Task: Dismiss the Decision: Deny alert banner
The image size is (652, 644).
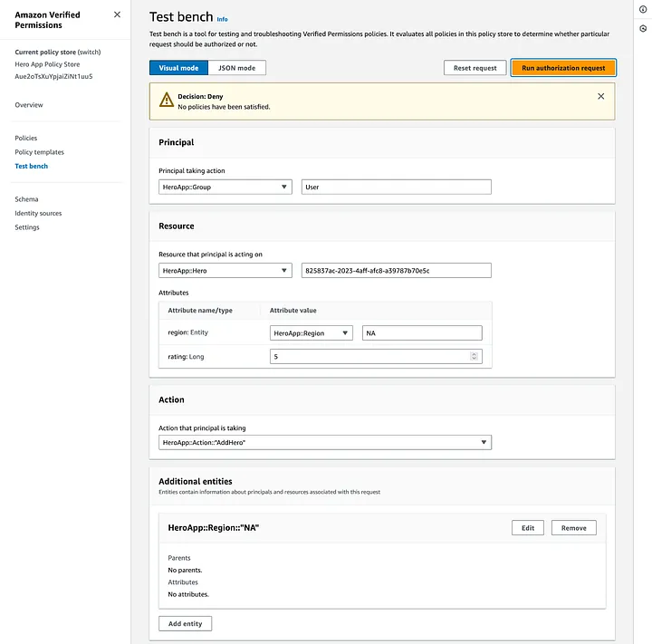Action: coord(601,96)
